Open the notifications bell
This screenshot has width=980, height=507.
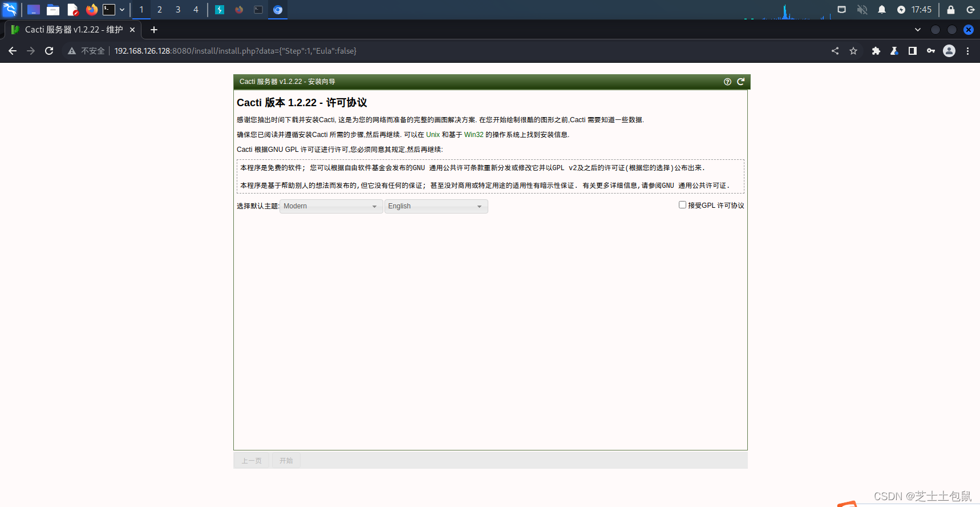pos(882,10)
